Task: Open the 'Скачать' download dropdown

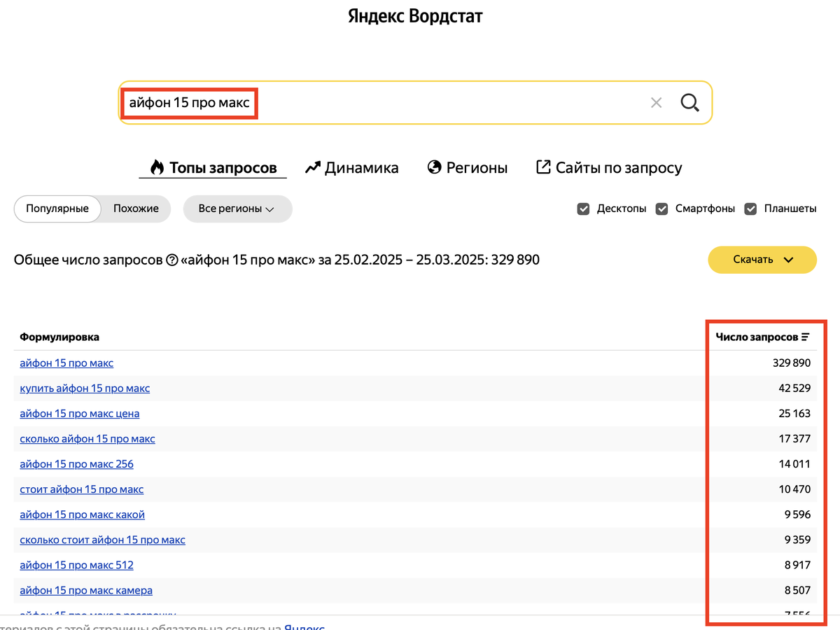Action: coord(762,260)
